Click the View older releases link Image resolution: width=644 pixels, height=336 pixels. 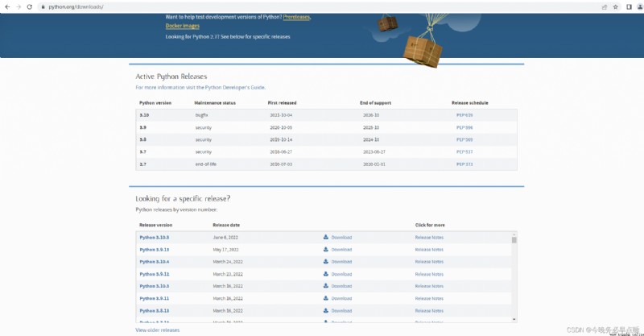(157, 330)
